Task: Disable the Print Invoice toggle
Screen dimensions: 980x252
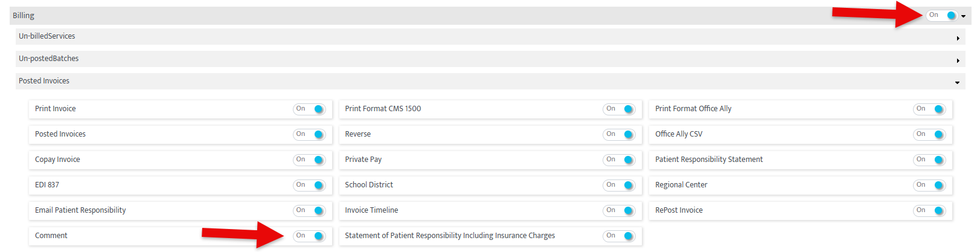Action: 310,109
